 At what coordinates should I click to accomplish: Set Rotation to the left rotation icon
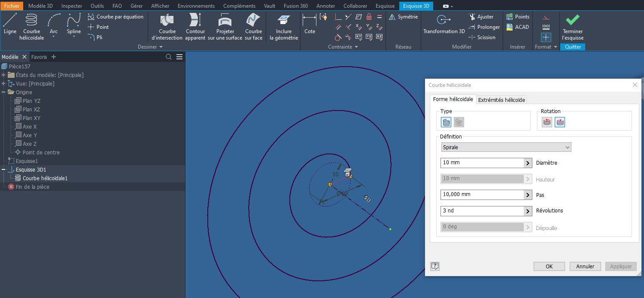click(x=547, y=123)
